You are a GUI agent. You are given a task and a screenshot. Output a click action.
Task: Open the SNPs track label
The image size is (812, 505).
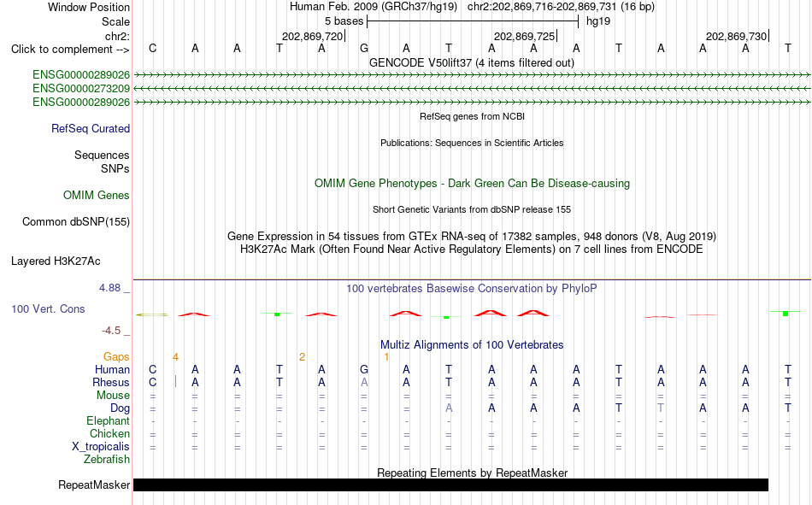click(x=115, y=169)
